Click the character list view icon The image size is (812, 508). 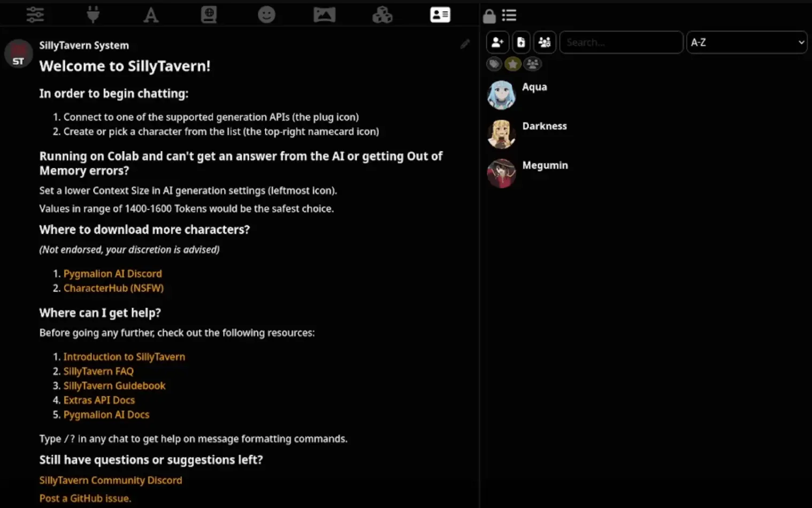coord(509,15)
